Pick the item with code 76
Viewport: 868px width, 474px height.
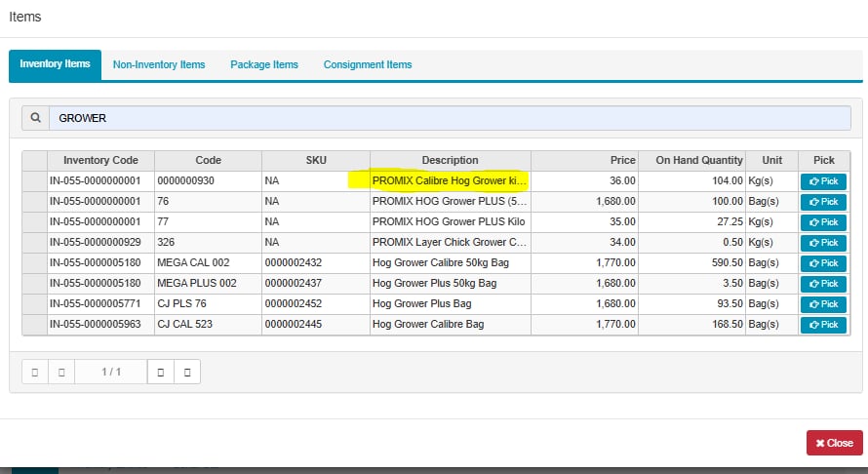pyautogui.click(x=822, y=202)
